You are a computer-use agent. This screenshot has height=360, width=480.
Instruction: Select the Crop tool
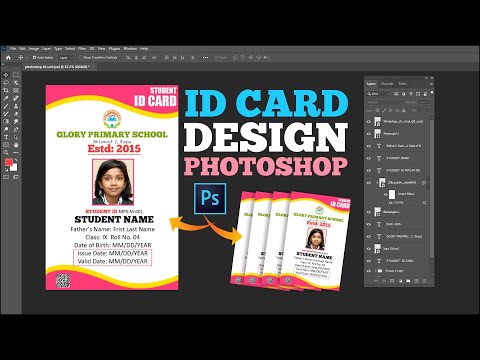(x=6, y=90)
